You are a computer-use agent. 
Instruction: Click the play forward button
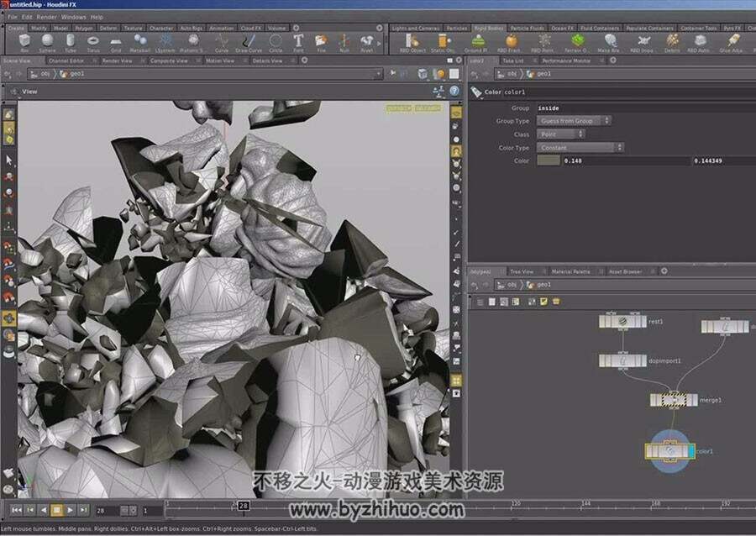71,510
